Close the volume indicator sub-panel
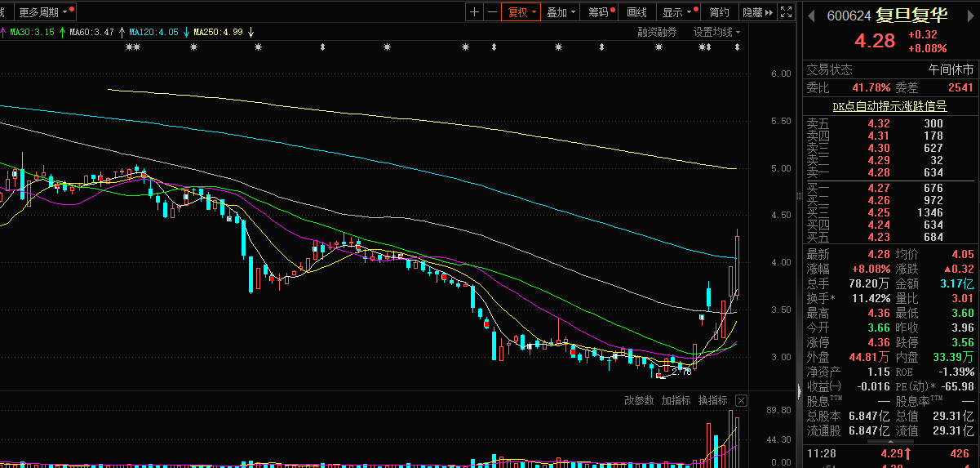Screen dimensions: 980x468 pyautogui.click(x=741, y=400)
